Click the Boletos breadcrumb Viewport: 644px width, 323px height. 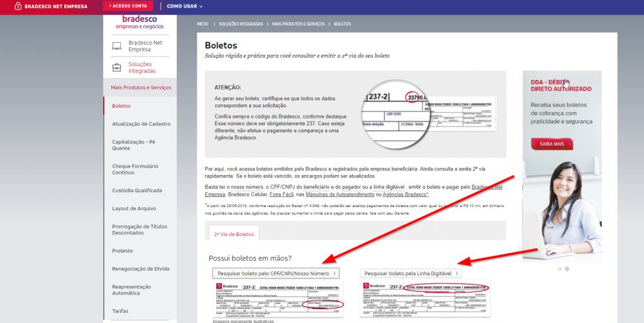click(343, 24)
